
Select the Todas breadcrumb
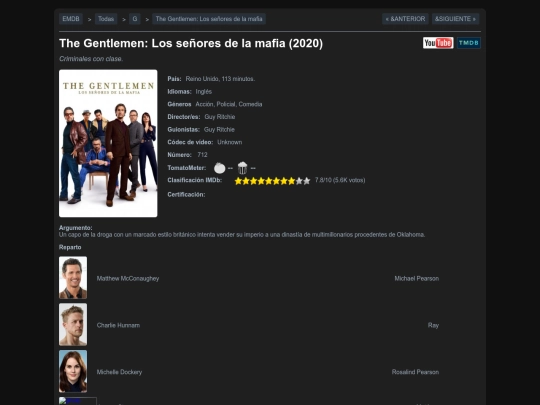coord(106,19)
